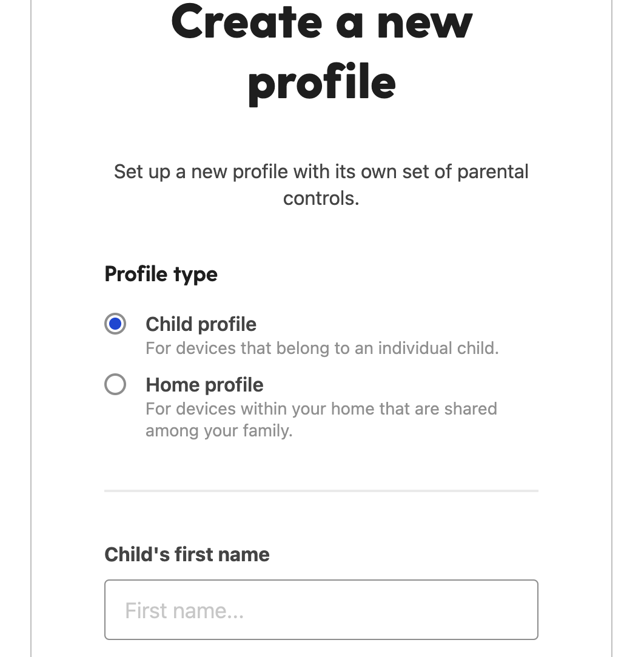The width and height of the screenshot is (644, 657).
Task: Click the filled blue radio indicator
Action: pos(115,324)
